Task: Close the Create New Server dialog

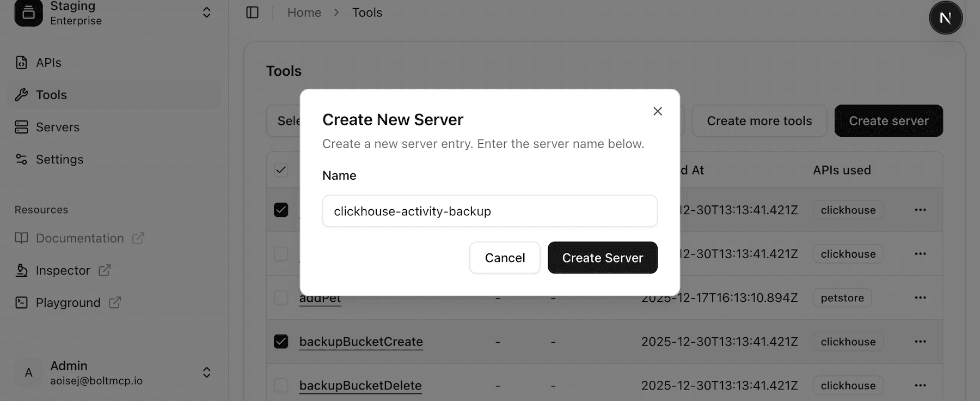Action: (657, 111)
